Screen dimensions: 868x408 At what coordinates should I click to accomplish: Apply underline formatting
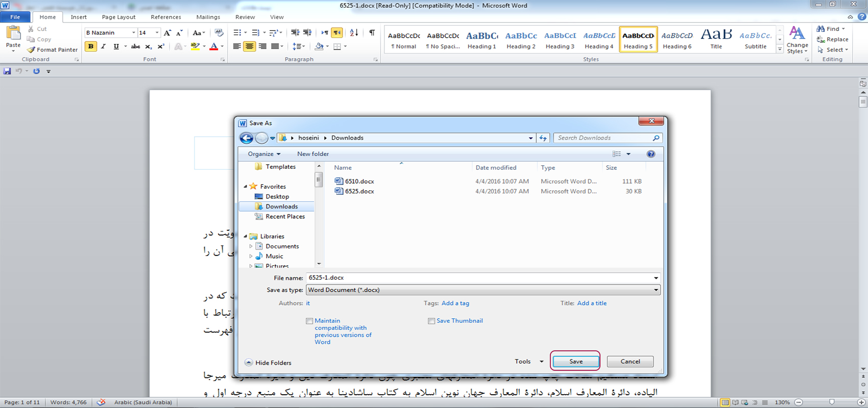point(116,46)
